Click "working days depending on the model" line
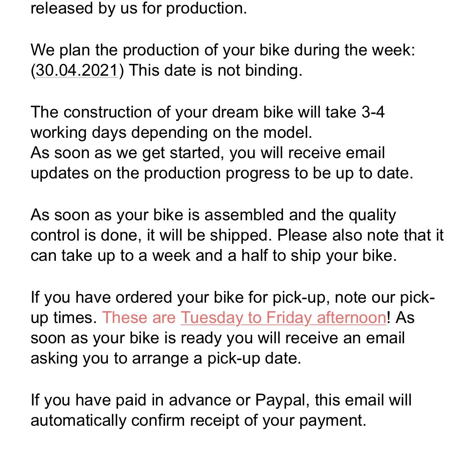Viewport: 476px width, 468px height. 171,132
